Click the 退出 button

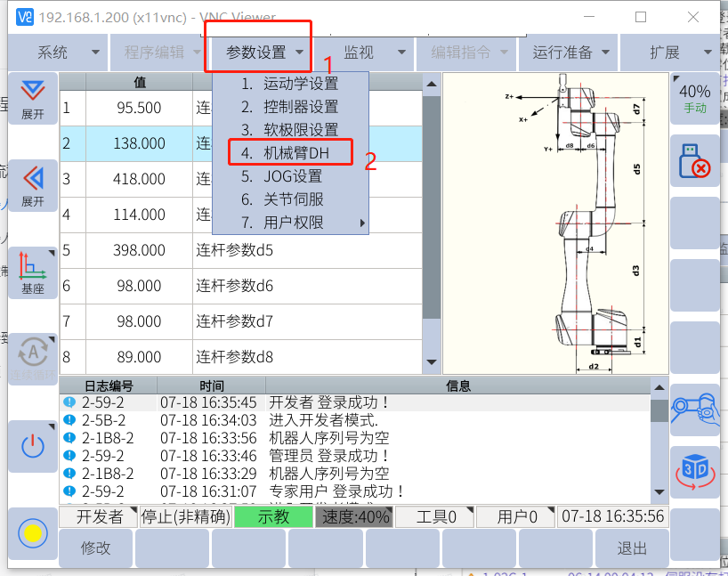pyautogui.click(x=632, y=548)
